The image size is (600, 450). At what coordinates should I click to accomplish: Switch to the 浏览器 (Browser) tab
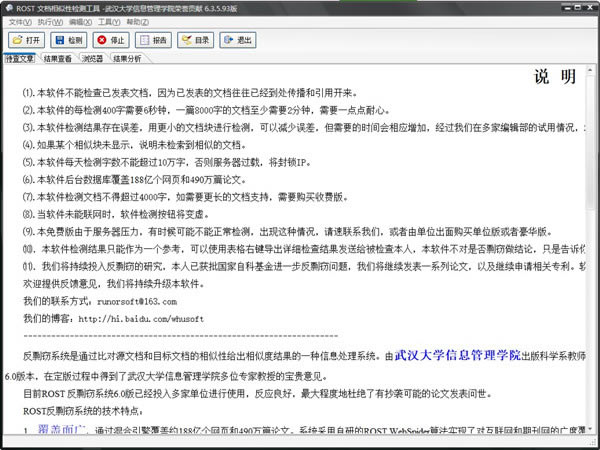click(93, 59)
